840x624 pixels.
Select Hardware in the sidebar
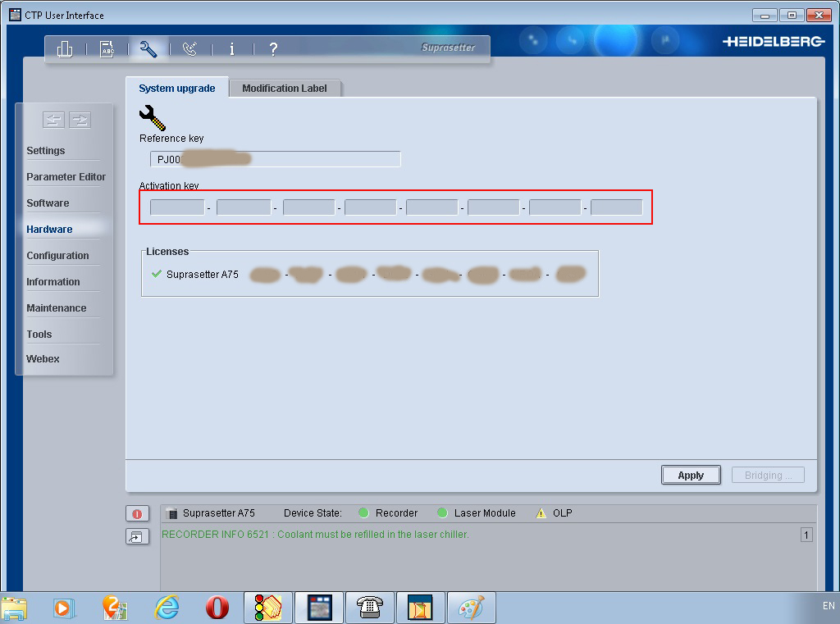tap(49, 230)
